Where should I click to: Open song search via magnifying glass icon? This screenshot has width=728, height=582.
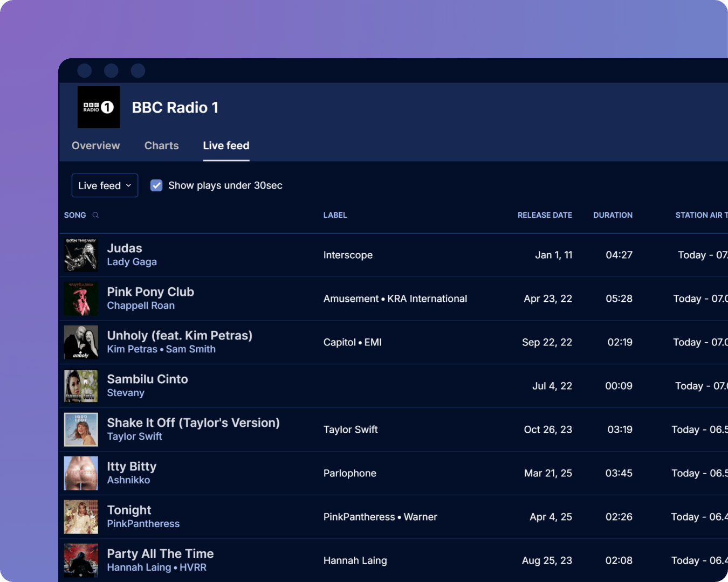tap(96, 215)
